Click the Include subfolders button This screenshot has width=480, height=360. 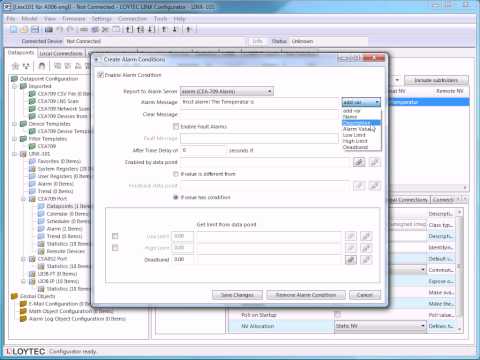pyautogui.click(x=436, y=80)
